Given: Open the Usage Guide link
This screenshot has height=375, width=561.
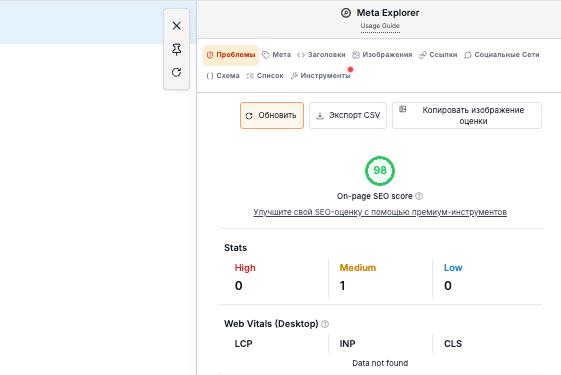Looking at the screenshot, I should point(380,26).
